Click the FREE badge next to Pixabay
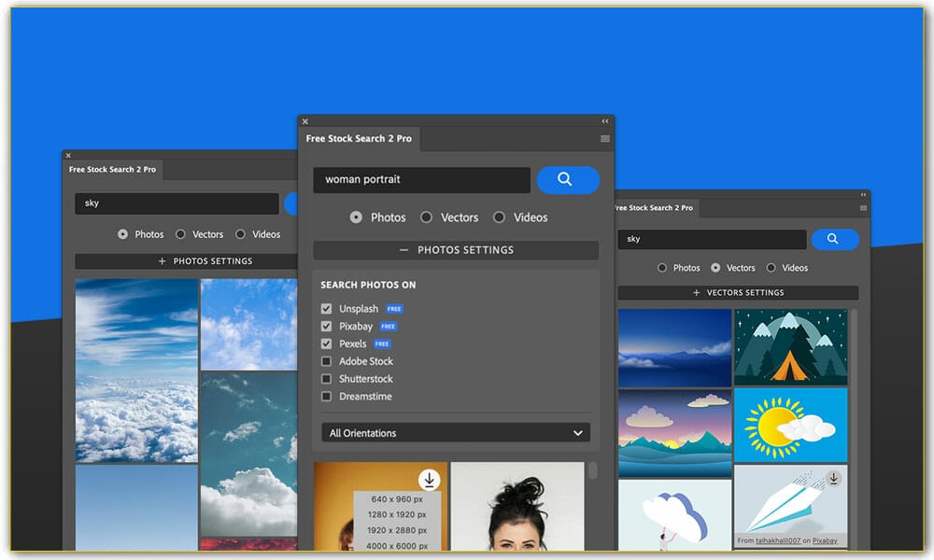 tap(387, 326)
